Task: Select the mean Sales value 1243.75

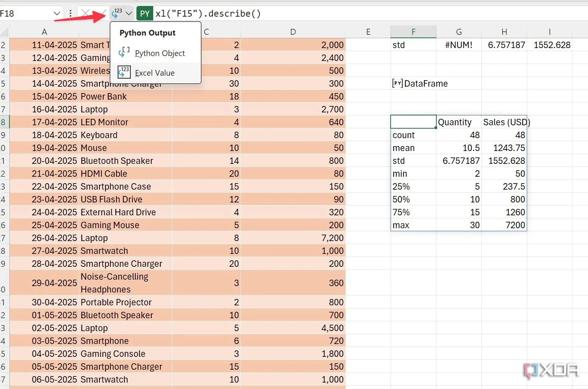Action: pyautogui.click(x=504, y=148)
